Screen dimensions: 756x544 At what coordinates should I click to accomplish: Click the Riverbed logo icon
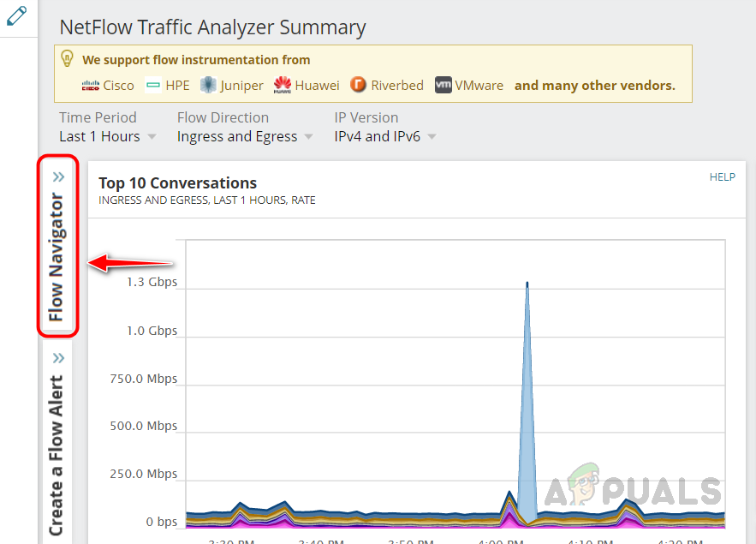(358, 85)
